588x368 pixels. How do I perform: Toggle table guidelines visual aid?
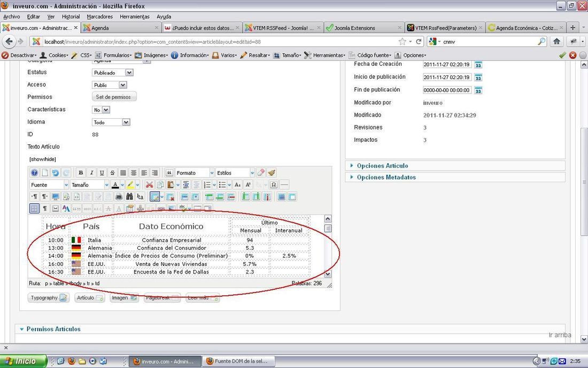point(34,208)
